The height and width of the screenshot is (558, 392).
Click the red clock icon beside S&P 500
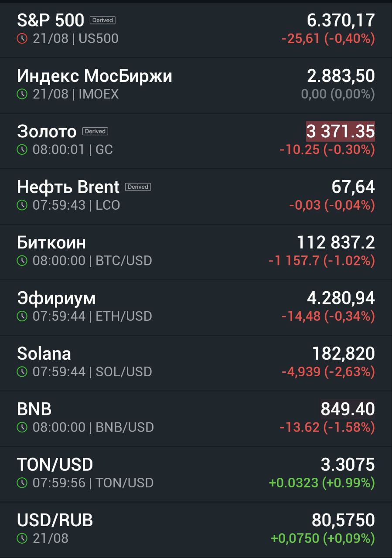click(22, 38)
